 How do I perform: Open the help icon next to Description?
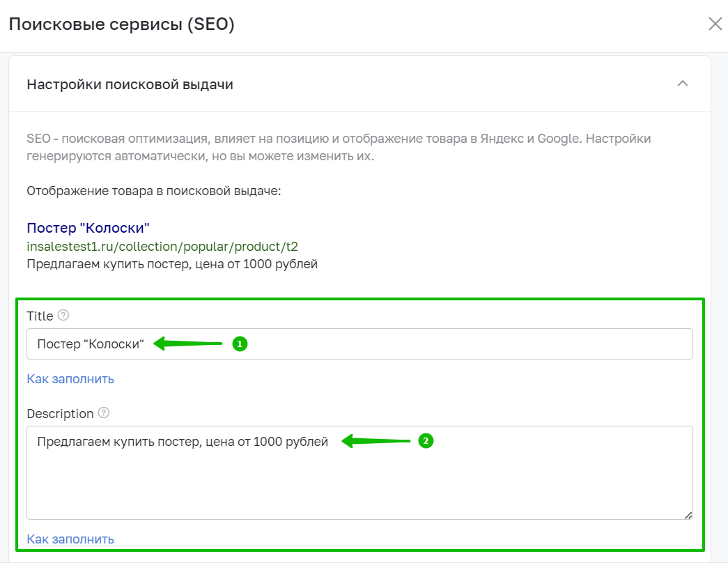[x=104, y=413]
